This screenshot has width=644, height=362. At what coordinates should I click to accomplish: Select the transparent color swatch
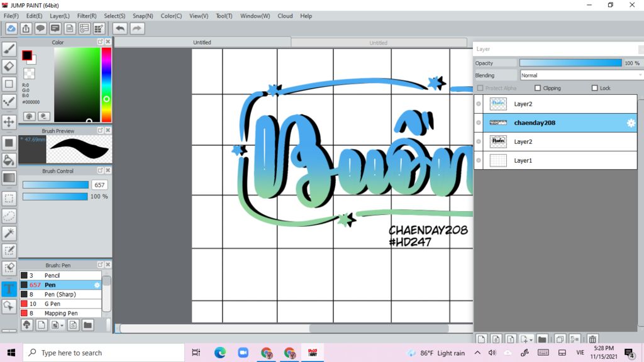[x=29, y=74]
